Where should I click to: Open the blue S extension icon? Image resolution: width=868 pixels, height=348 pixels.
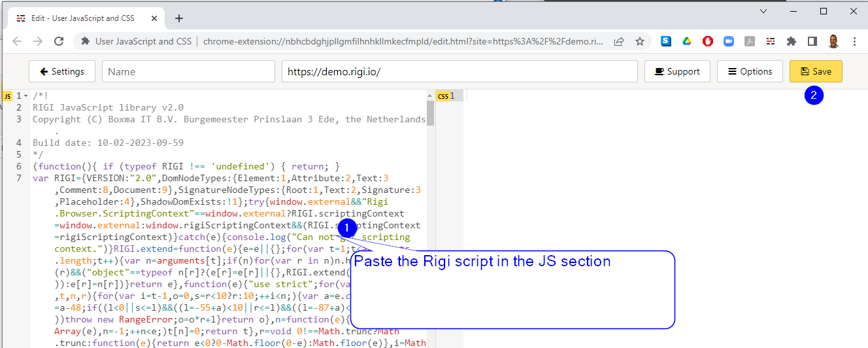666,41
